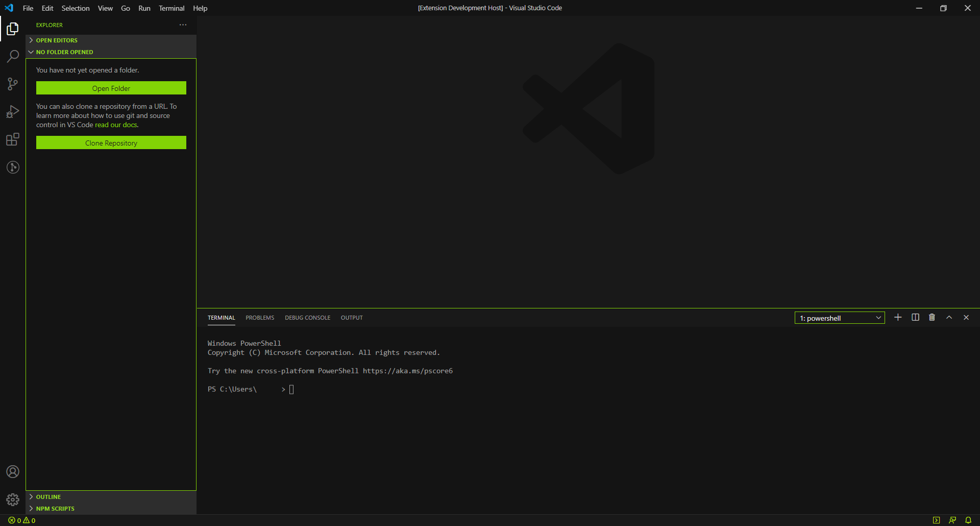980x526 pixels.
Task: Click the Clone Repository button
Action: click(111, 142)
